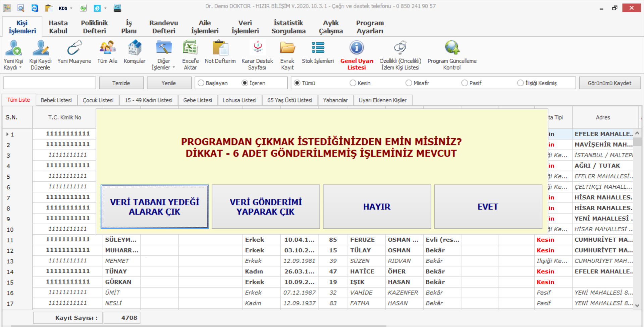The height and width of the screenshot is (327, 644).
Task: Show Tüm Aile family icon
Action: (107, 48)
